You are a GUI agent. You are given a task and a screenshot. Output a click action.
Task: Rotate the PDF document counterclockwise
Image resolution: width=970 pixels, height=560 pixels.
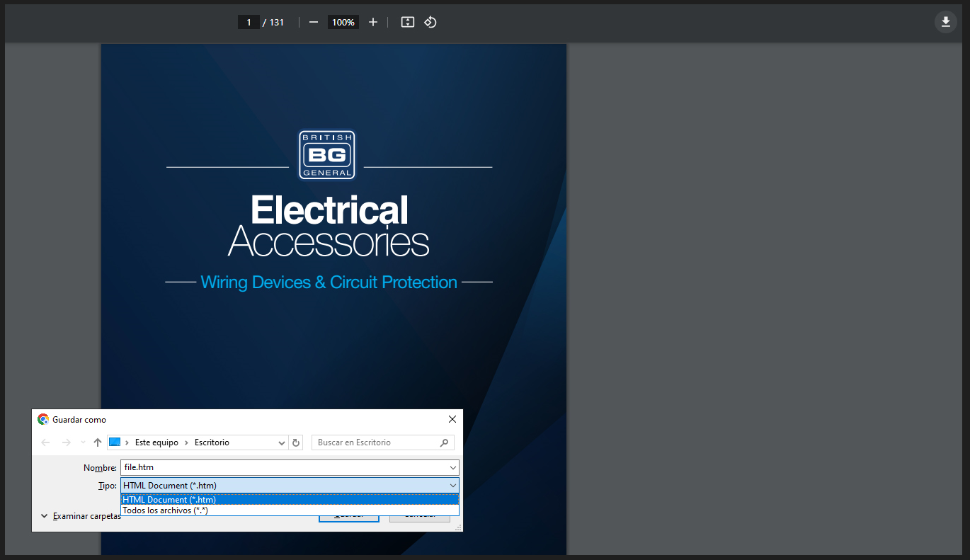click(x=430, y=22)
